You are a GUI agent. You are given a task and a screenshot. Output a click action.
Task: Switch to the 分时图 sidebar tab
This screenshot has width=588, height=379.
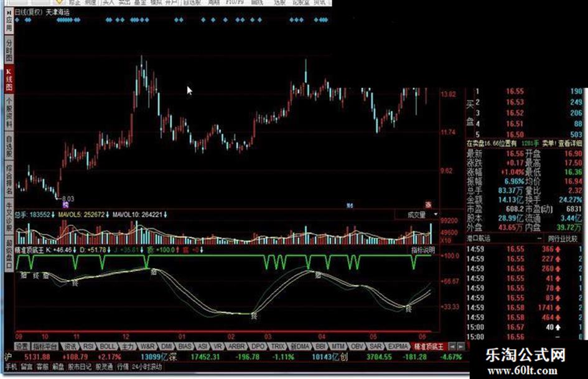9,50
